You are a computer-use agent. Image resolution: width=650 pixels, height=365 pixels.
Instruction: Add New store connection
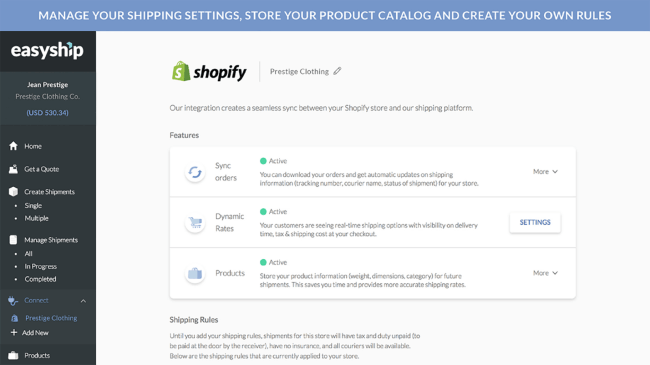pyautogui.click(x=29, y=333)
